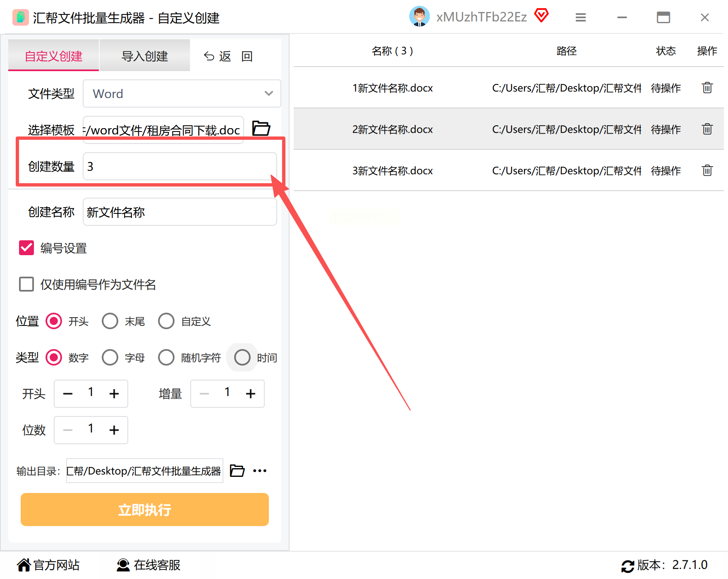
Task: Expand the 文件类型 Word dropdown
Action: point(182,93)
